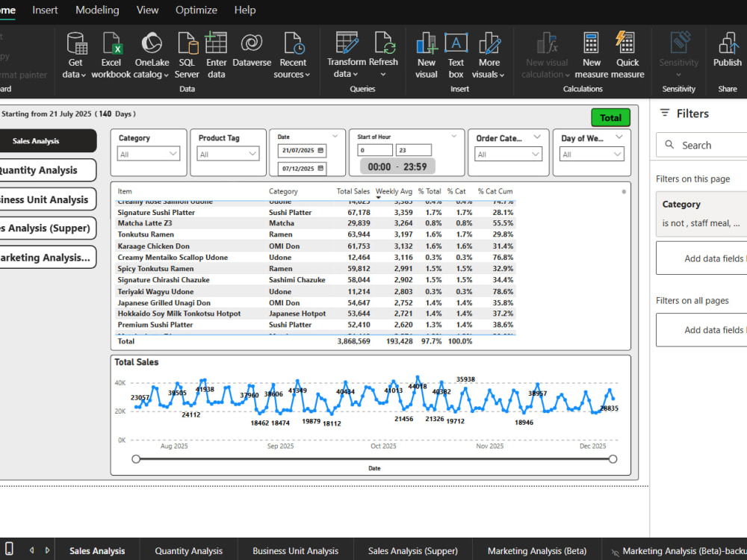Click the start hour field showing 0
Viewport: 747px width, 560px height.
(x=375, y=150)
